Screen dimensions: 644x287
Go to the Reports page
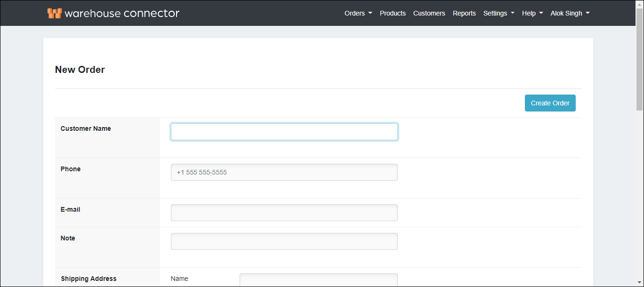tap(464, 13)
